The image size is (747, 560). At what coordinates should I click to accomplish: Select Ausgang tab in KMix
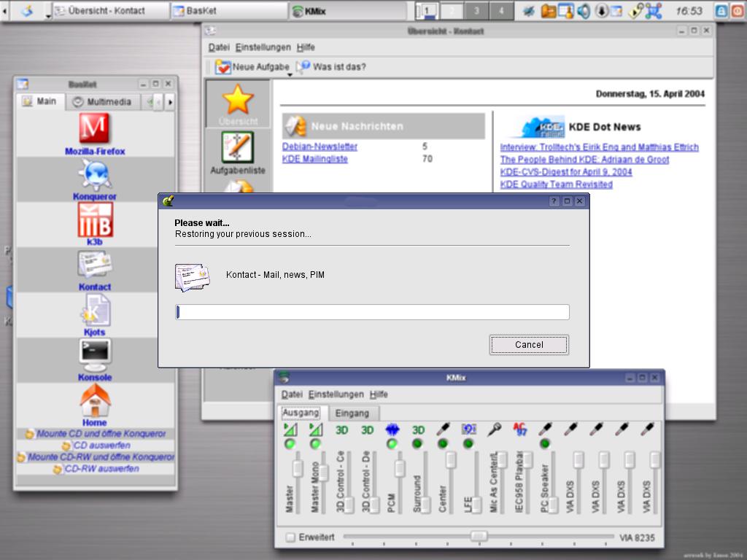(x=301, y=413)
